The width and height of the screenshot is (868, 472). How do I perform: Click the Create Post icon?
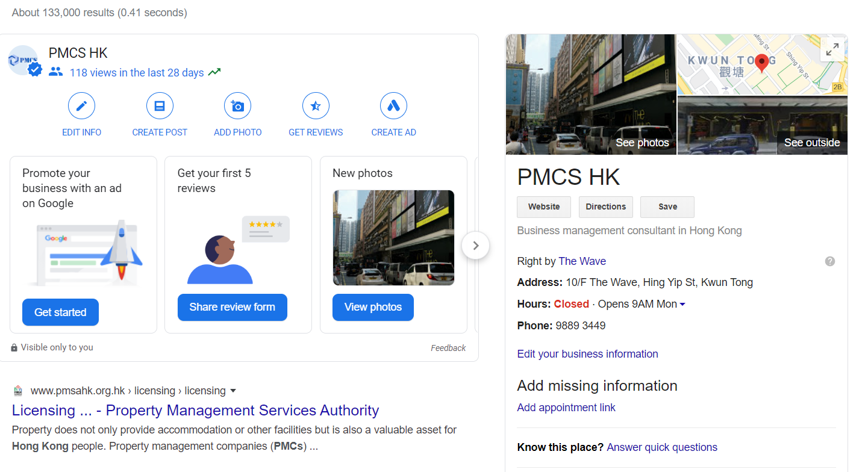pos(160,107)
